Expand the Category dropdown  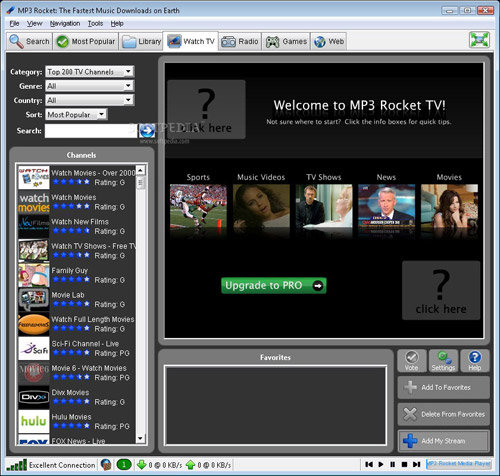click(x=128, y=72)
